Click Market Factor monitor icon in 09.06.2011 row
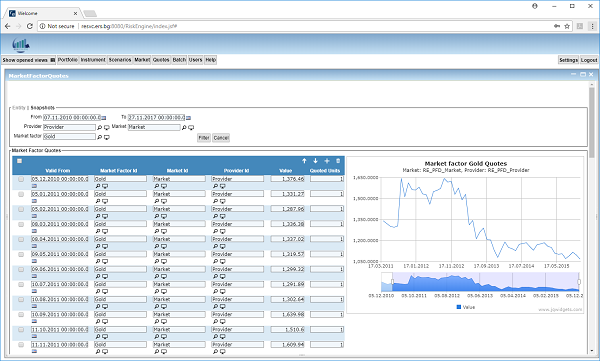The height and width of the screenshot is (361, 600). pyautogui.click(x=105, y=276)
